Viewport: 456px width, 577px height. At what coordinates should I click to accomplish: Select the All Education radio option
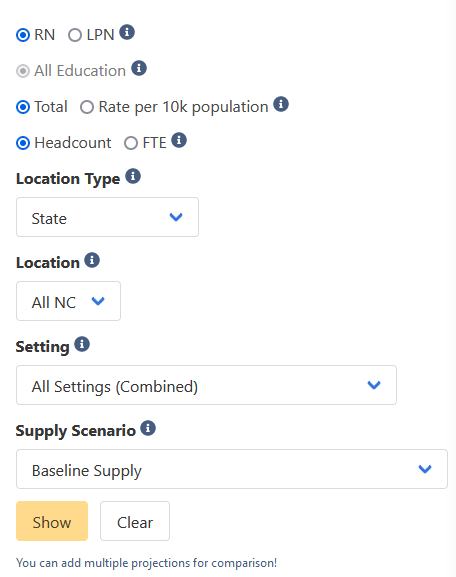(x=23, y=71)
